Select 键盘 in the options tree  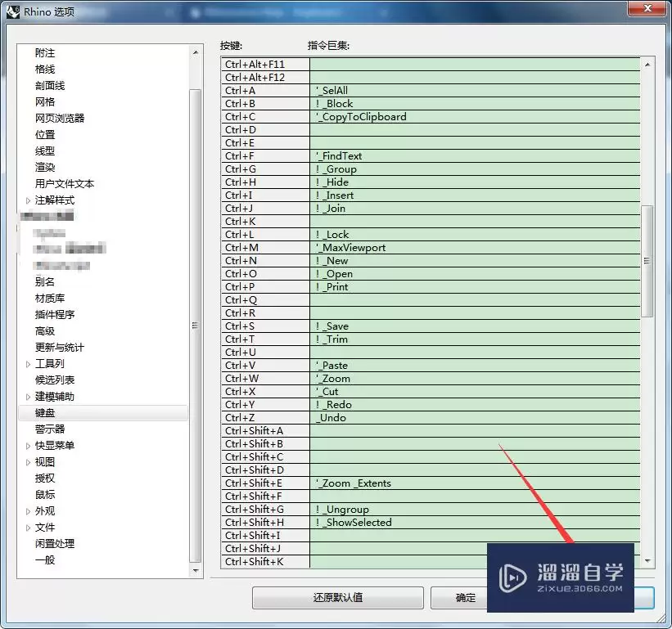pos(45,413)
